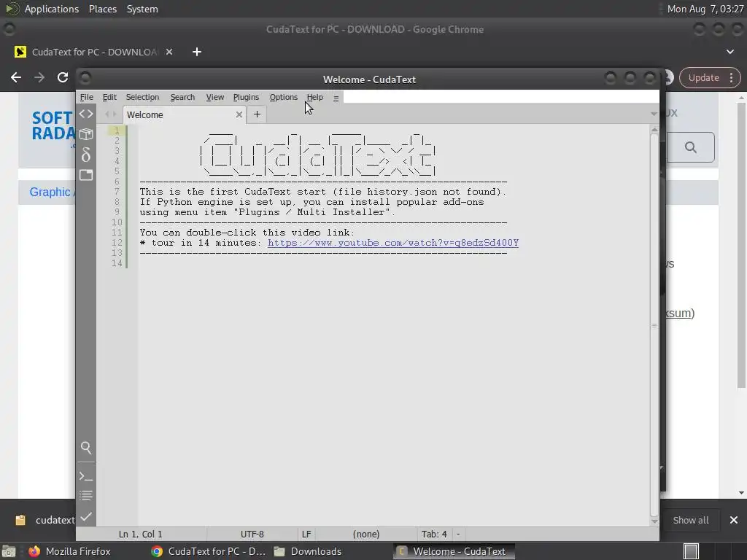Open a new Chrome tab with plus
Image resolution: width=747 pixels, height=560 pixels.
[197, 52]
